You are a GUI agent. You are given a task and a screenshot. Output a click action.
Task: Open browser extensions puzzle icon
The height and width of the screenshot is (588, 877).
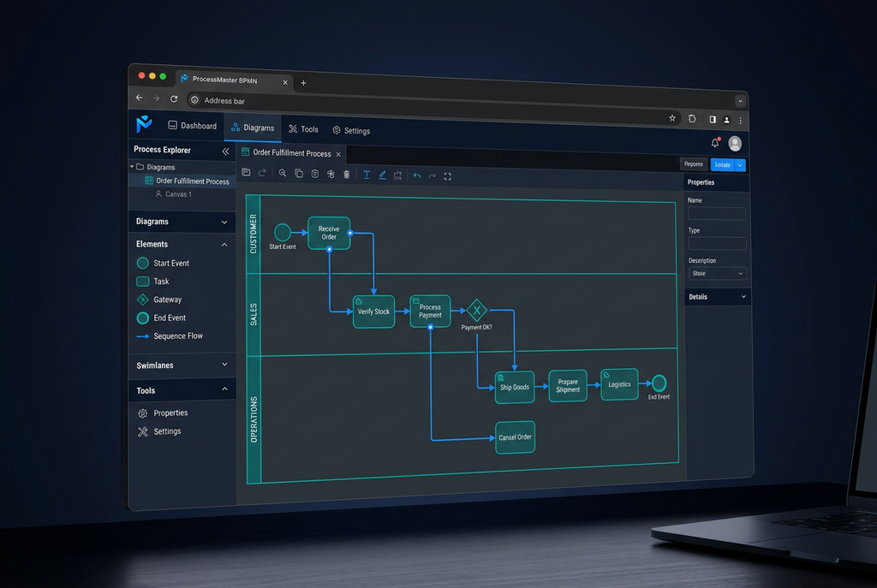pyautogui.click(x=692, y=118)
